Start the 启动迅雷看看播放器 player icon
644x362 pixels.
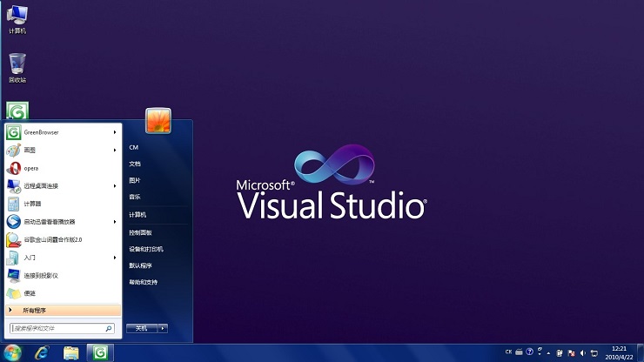(x=13, y=222)
